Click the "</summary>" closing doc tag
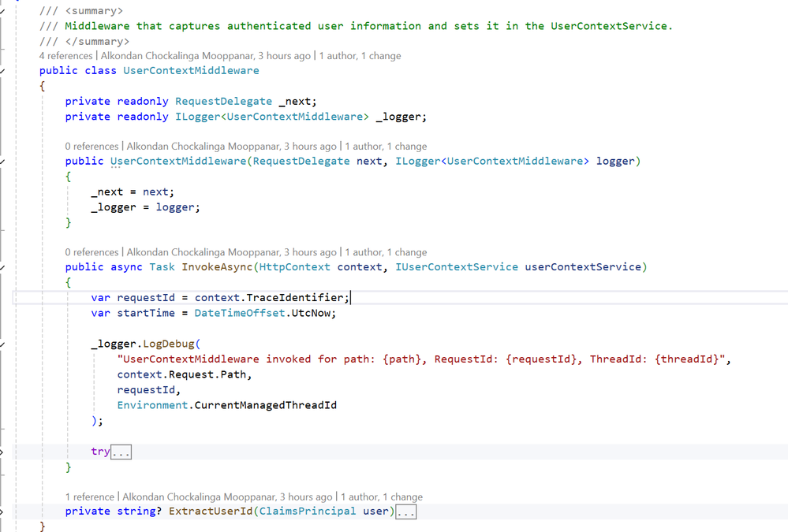The width and height of the screenshot is (788, 532). click(x=97, y=41)
